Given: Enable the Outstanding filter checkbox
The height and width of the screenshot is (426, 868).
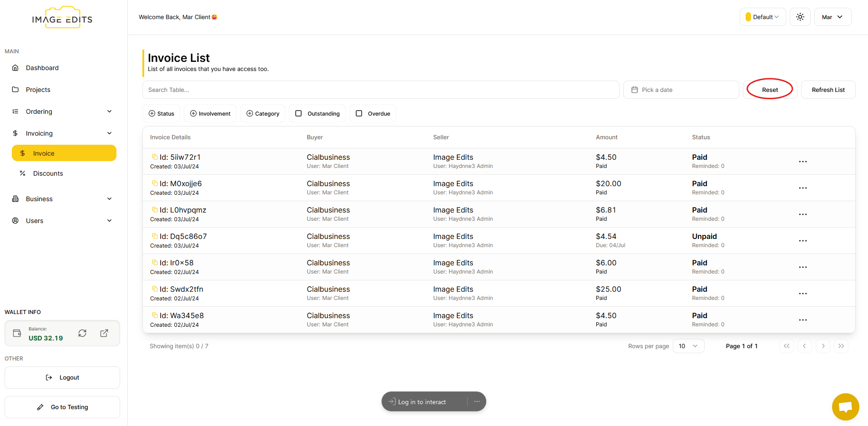Looking at the screenshot, I should coord(299,113).
